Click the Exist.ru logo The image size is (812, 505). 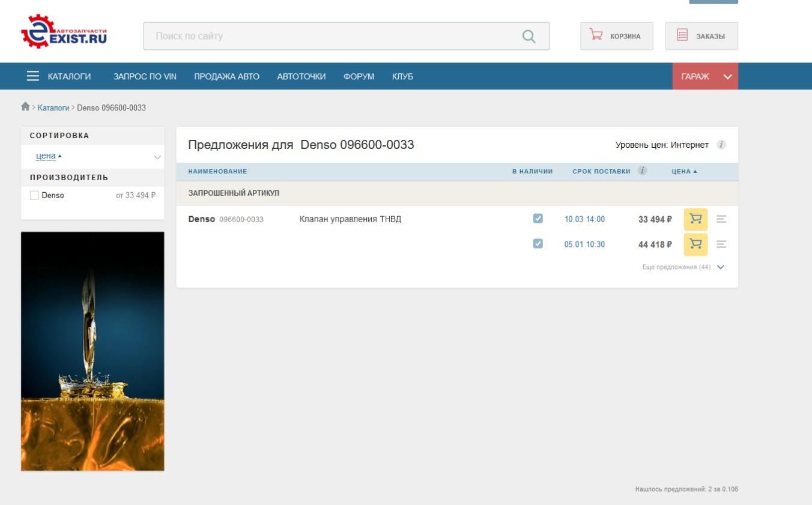point(64,32)
